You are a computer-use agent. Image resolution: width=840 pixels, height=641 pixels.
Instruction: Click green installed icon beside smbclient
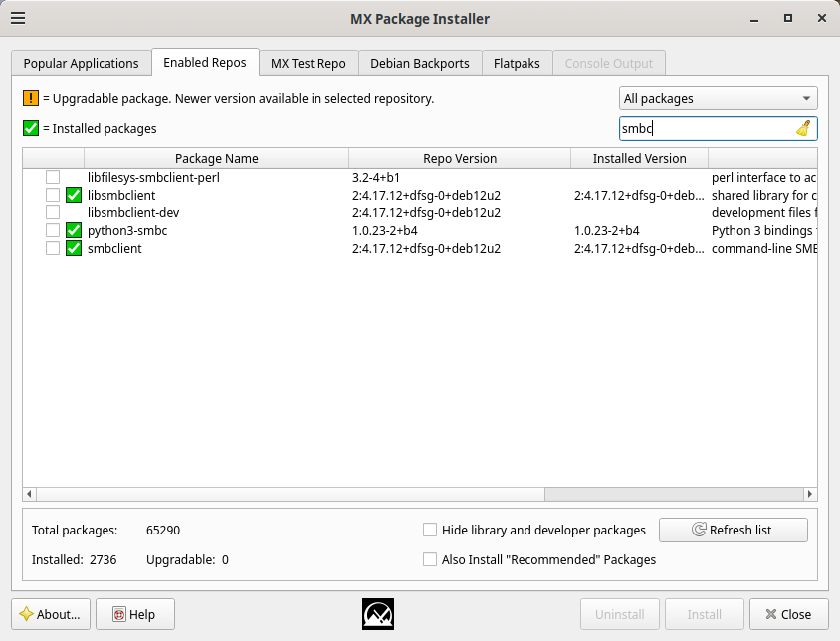(x=74, y=249)
